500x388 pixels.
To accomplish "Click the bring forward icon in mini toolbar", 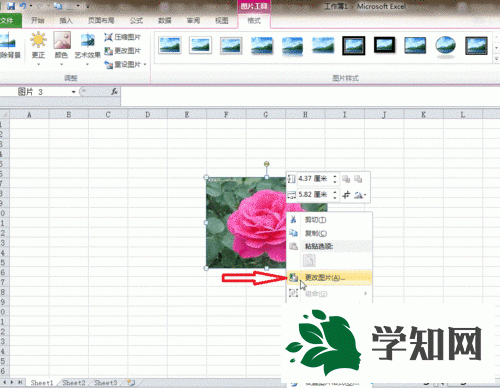I will [x=346, y=179].
